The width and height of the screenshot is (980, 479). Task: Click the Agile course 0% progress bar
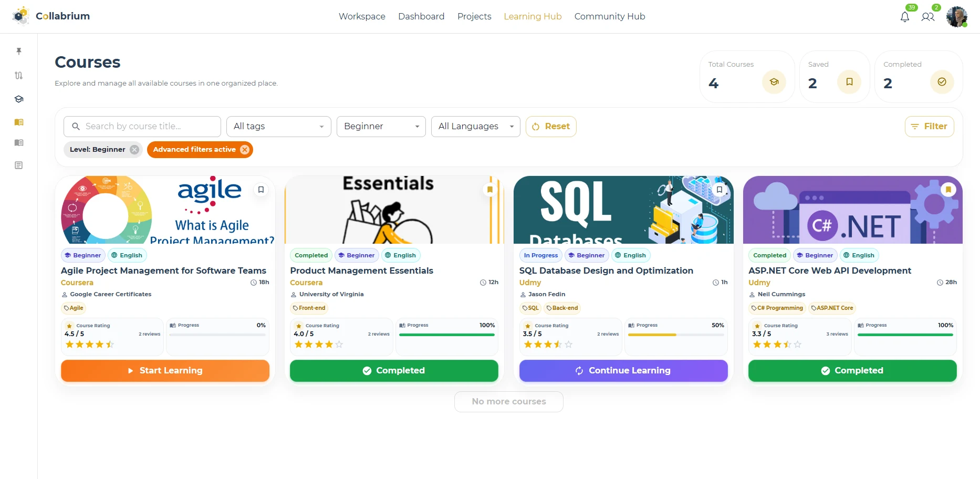coord(217,335)
